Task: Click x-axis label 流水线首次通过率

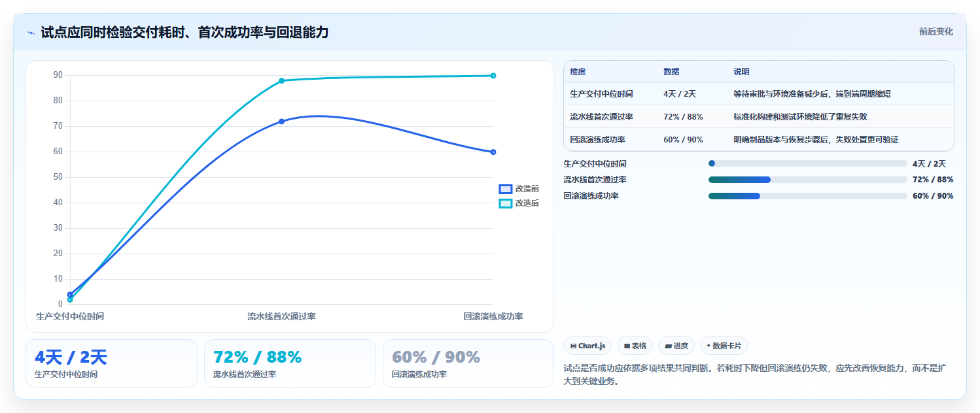Action: click(282, 316)
